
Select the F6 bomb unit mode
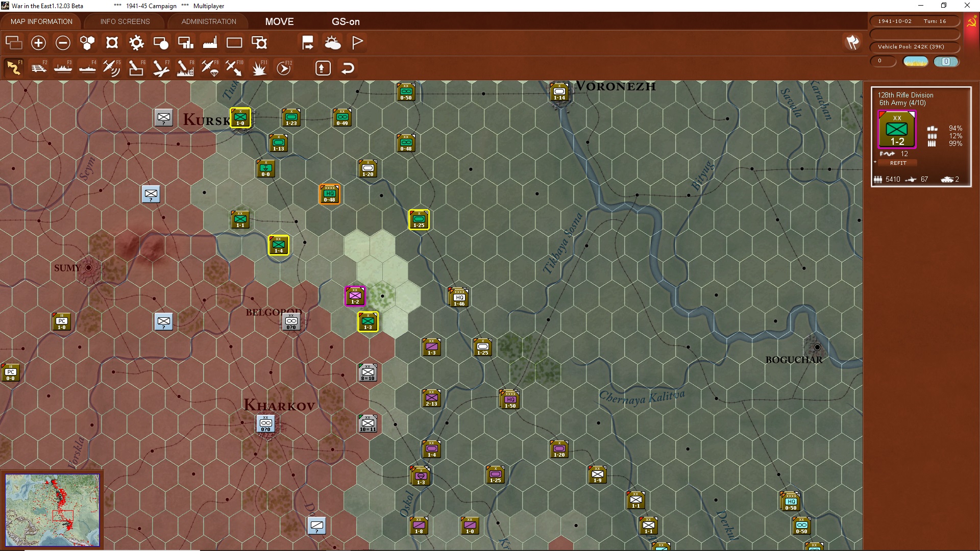(136, 68)
